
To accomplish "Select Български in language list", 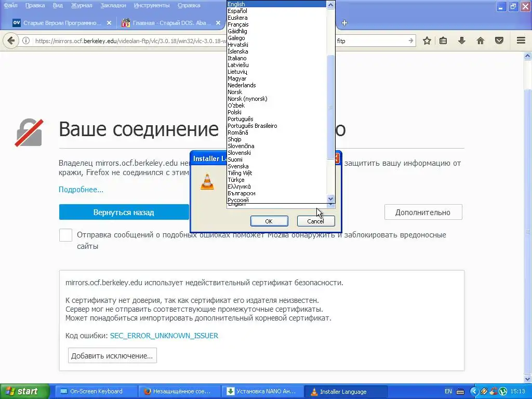I will pyautogui.click(x=276, y=193).
